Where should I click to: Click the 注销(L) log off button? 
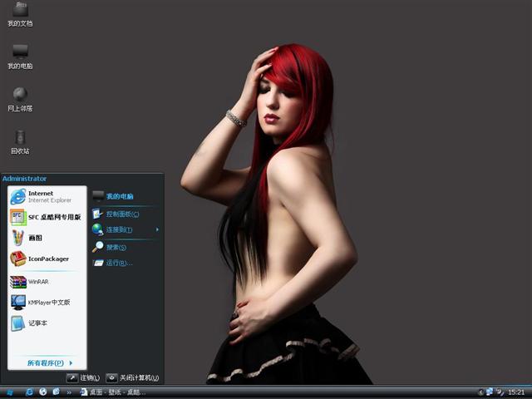tap(83, 377)
